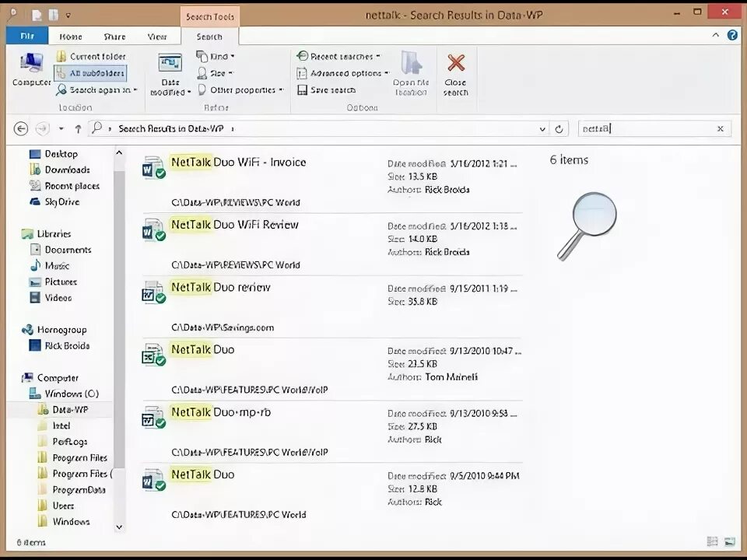
Task: Switch to details view icon
Action: tap(712, 541)
